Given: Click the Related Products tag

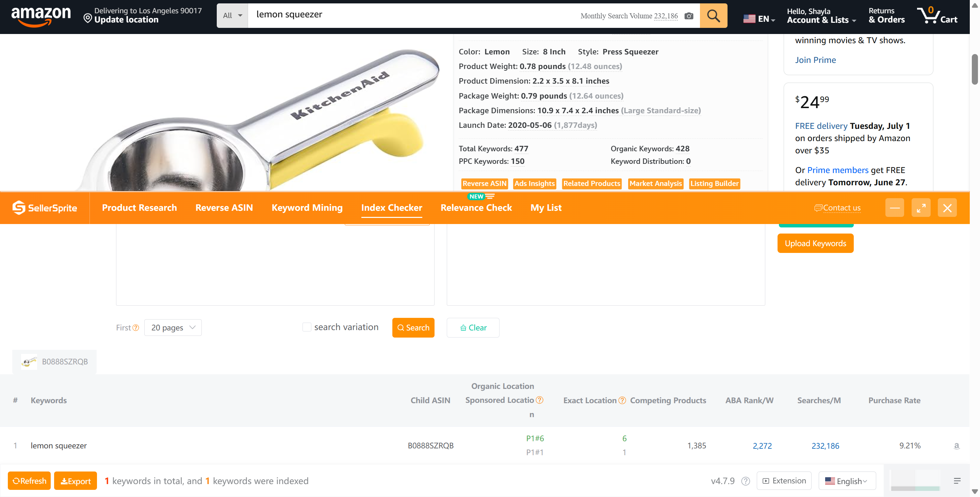Looking at the screenshot, I should [x=592, y=184].
